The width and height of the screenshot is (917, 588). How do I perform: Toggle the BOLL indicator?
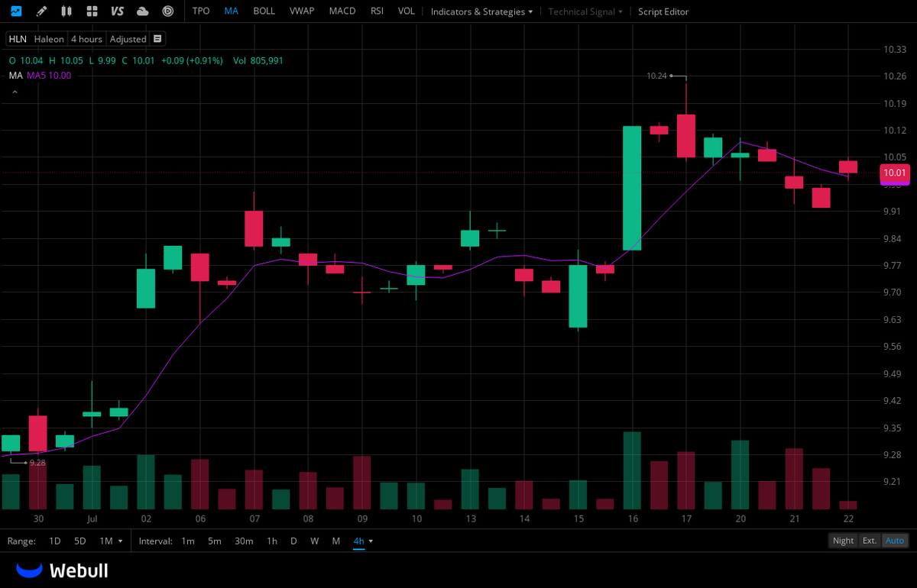tap(264, 11)
